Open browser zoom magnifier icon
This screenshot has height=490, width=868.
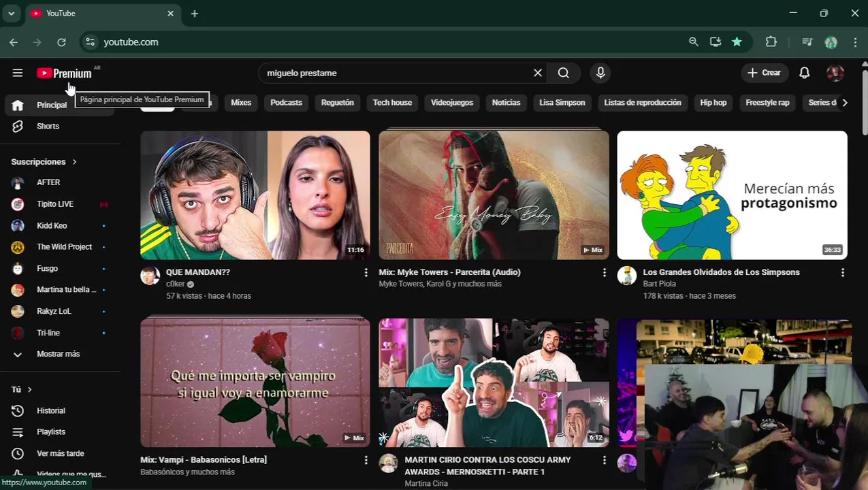pos(694,42)
